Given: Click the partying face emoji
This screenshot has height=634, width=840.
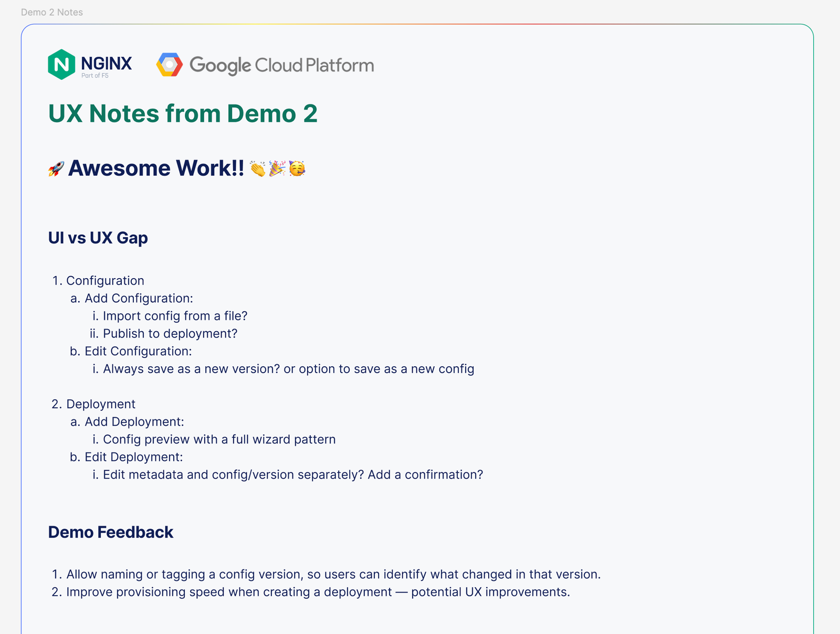Looking at the screenshot, I should pos(297,168).
